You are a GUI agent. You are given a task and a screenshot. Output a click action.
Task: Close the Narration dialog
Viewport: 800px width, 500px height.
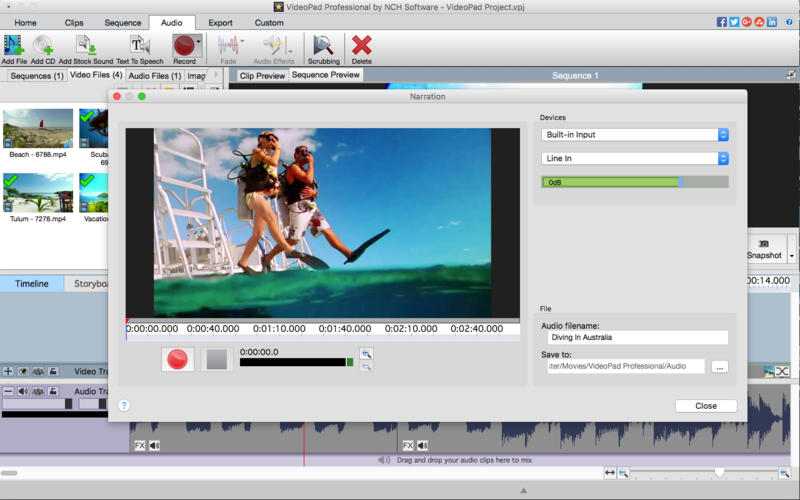706,406
